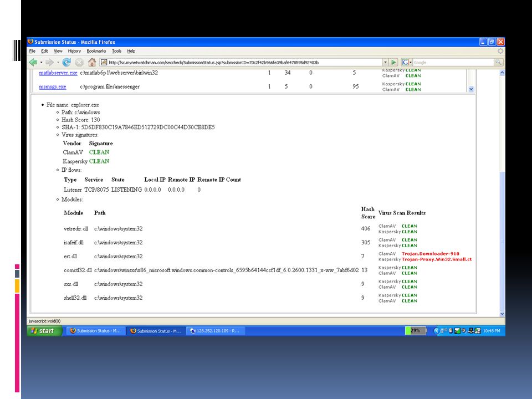Click the SHA-1 hash value text
532x399 pixels.
click(x=148, y=127)
